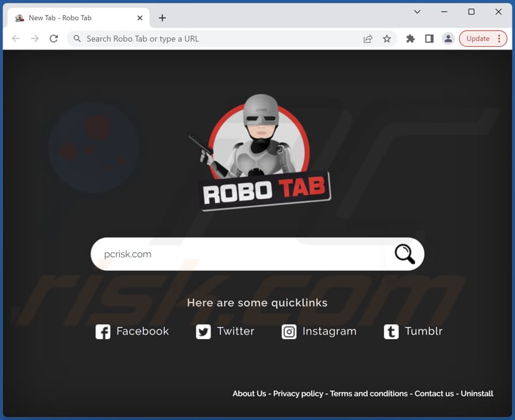Click the Robo Tab logo image
Image resolution: width=515 pixels, height=420 pixels.
(259, 153)
